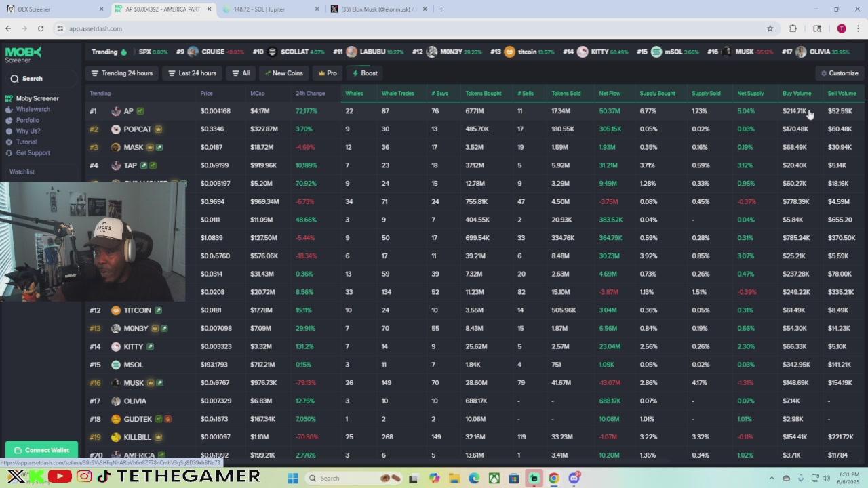Open a new browser tab
Screen dimensions: 868x488
click(x=441, y=9)
